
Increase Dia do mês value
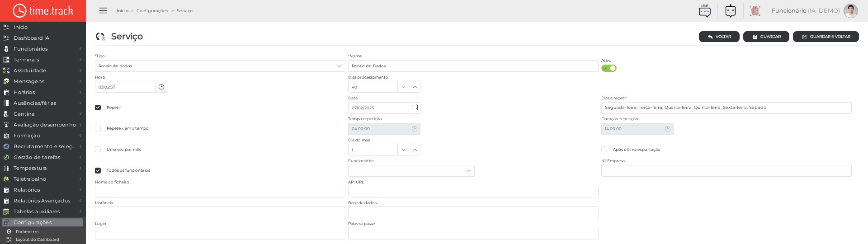(x=415, y=150)
